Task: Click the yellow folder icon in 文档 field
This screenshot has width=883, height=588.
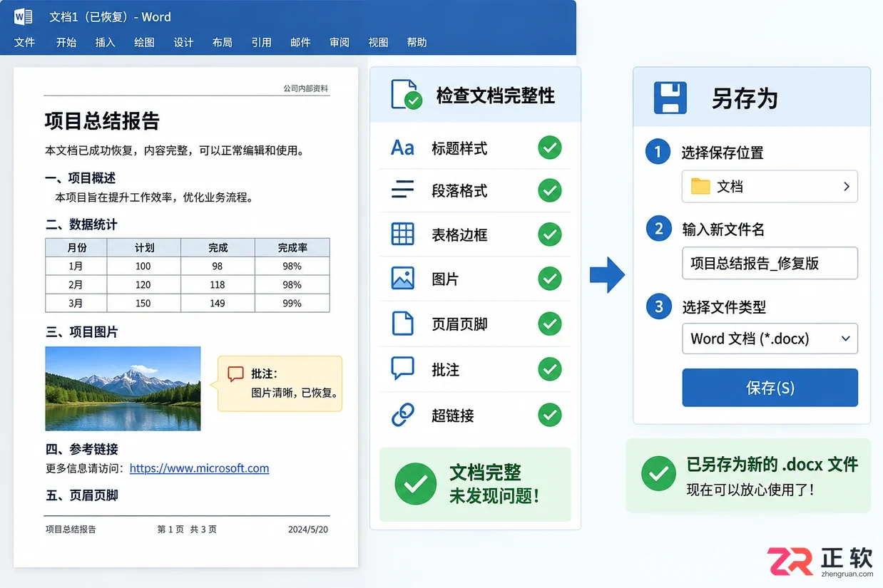Action: (700, 187)
